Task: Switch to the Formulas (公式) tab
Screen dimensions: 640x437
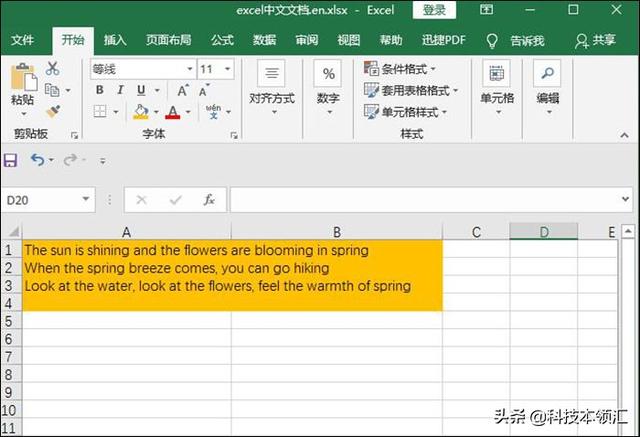Action: coord(222,40)
